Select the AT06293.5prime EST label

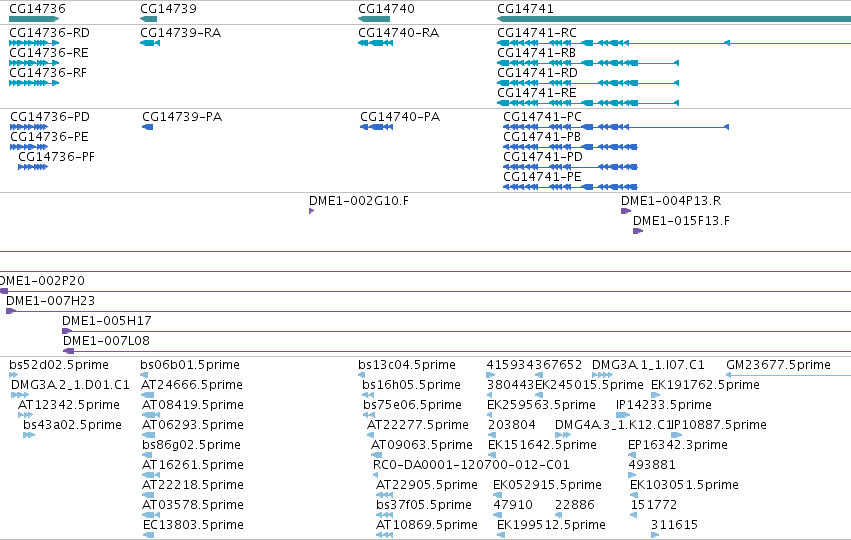pyautogui.click(x=193, y=425)
